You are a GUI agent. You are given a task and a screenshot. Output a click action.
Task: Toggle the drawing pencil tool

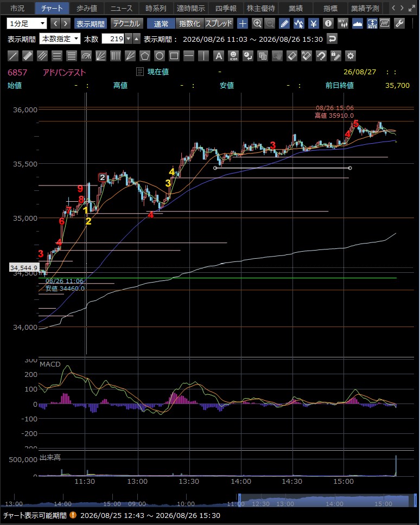click(x=284, y=23)
